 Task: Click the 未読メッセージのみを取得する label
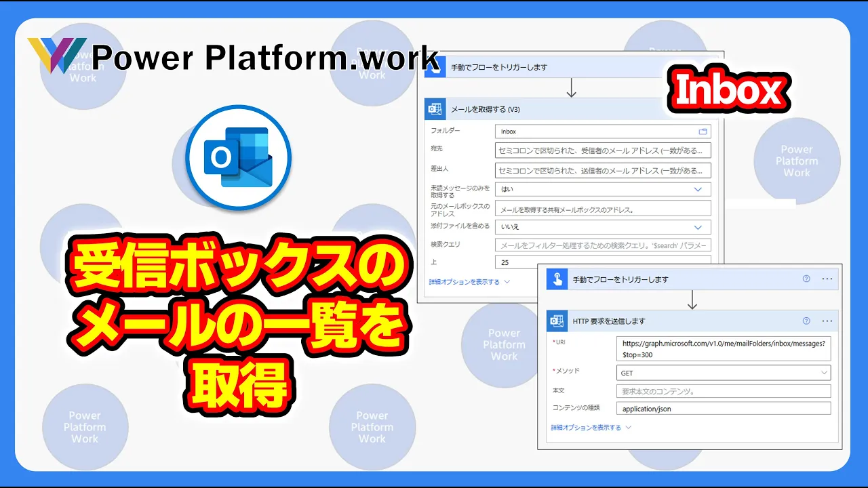pos(460,191)
